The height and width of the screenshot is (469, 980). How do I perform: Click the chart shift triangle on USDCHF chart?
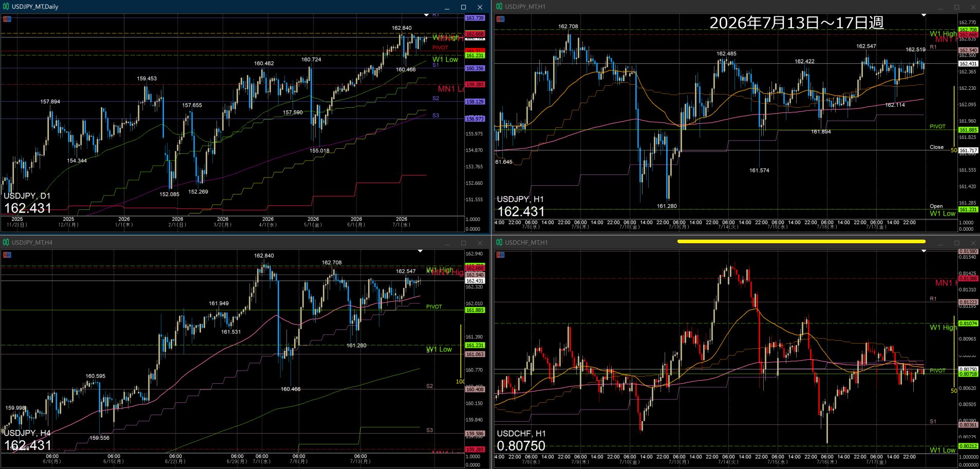[924, 251]
